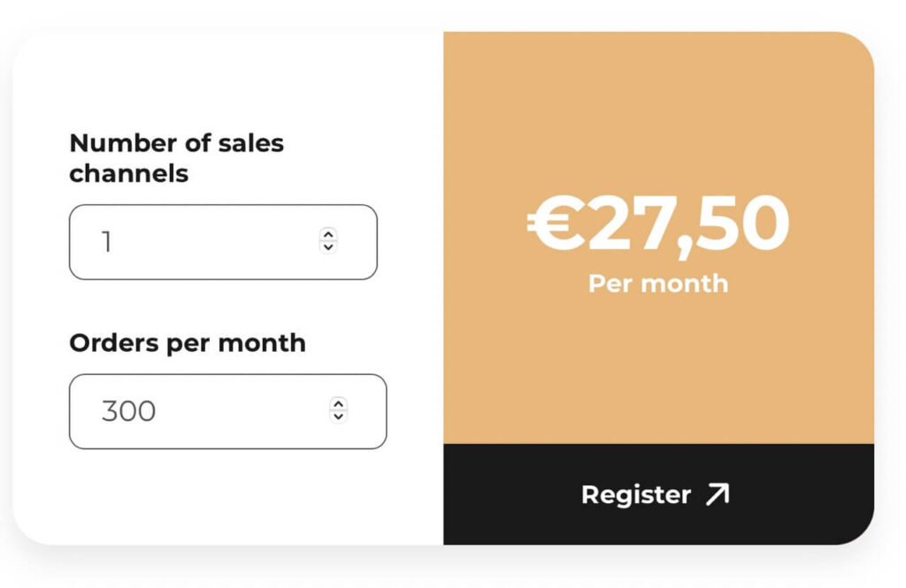Click the increment arrow on orders stepper
Screen dimensions: 906x588
[337, 404]
